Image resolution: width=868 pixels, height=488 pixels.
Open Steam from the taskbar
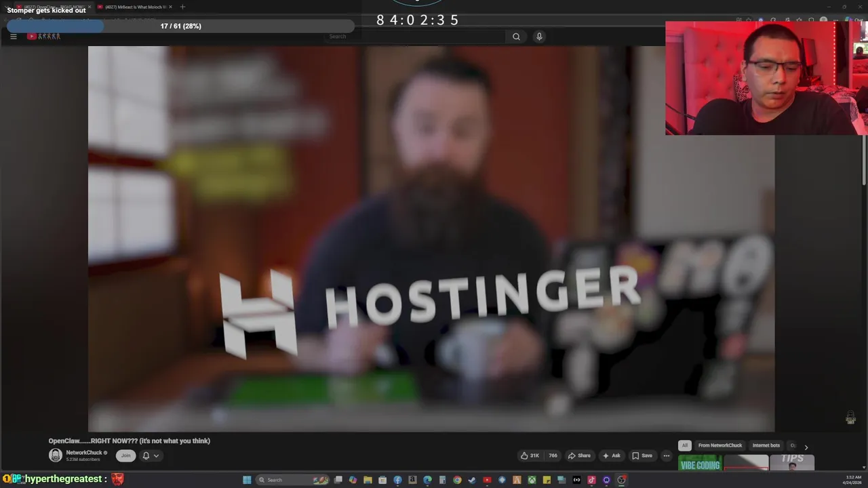pos(472,480)
